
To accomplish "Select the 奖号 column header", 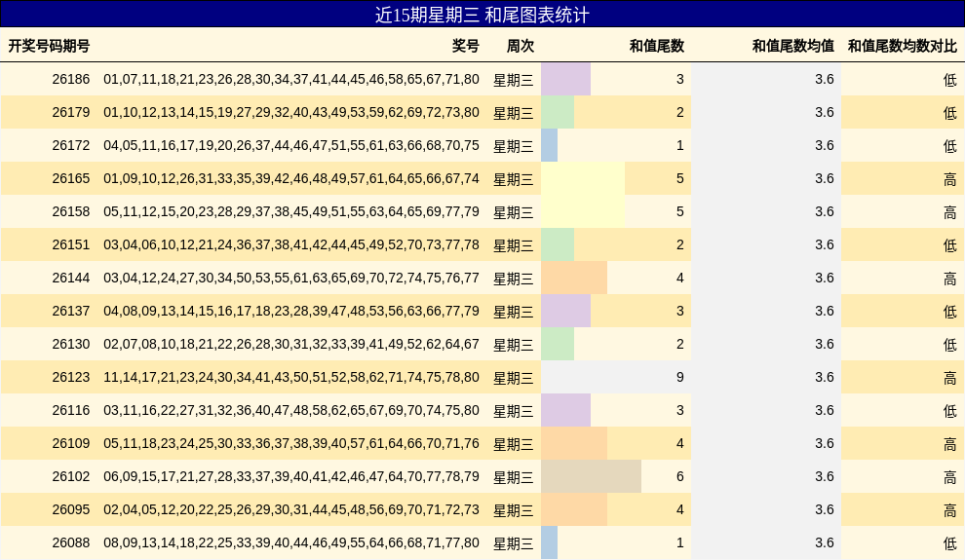I will pos(465,46).
